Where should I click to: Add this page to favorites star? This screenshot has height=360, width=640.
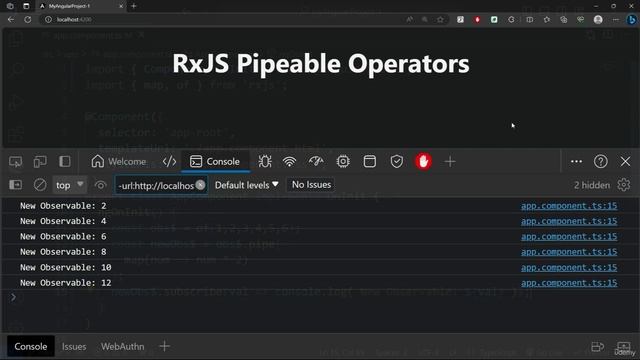(x=440, y=19)
